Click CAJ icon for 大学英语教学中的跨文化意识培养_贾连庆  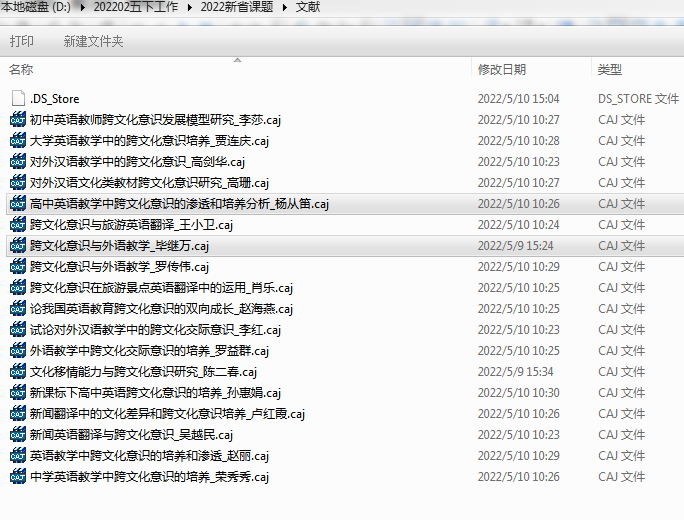18,140
